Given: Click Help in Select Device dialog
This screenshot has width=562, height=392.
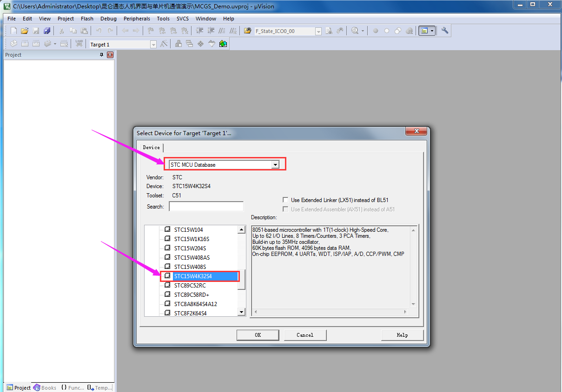Looking at the screenshot, I should pyautogui.click(x=402, y=335).
